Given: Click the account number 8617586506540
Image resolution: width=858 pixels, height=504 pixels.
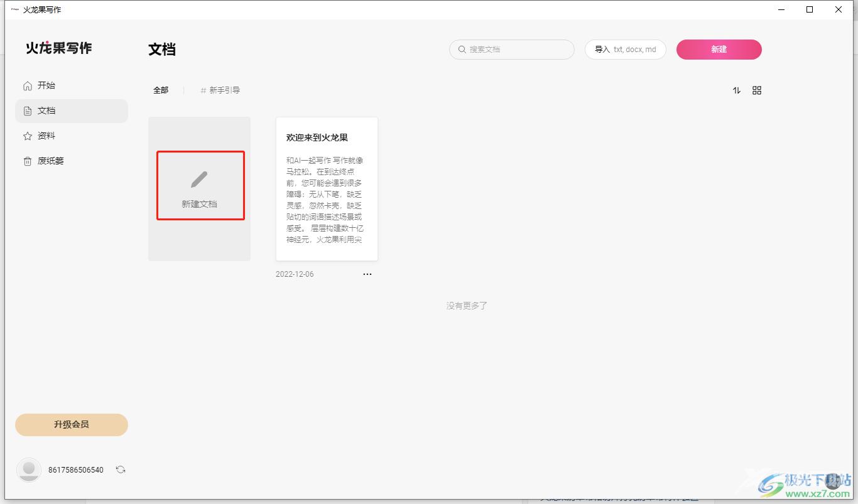Looking at the screenshot, I should (76, 470).
